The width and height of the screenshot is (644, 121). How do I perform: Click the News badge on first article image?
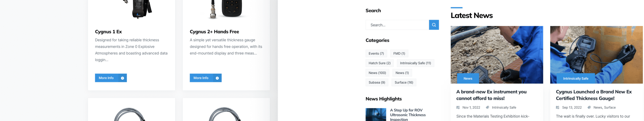(x=468, y=78)
